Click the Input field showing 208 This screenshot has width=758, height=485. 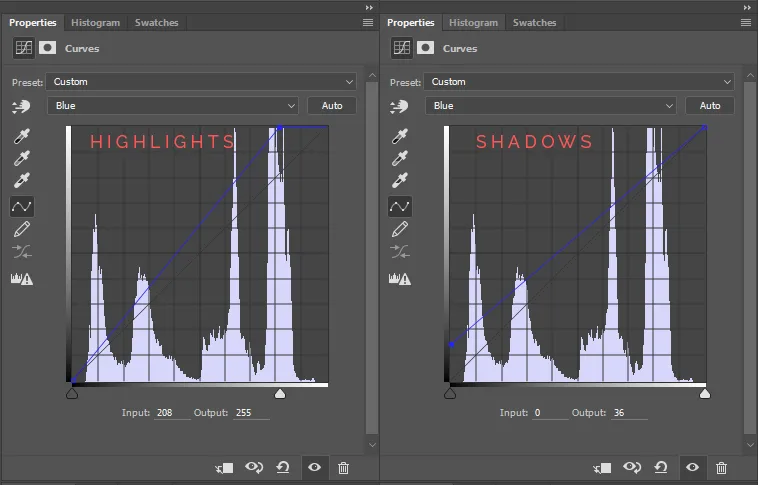(x=172, y=412)
